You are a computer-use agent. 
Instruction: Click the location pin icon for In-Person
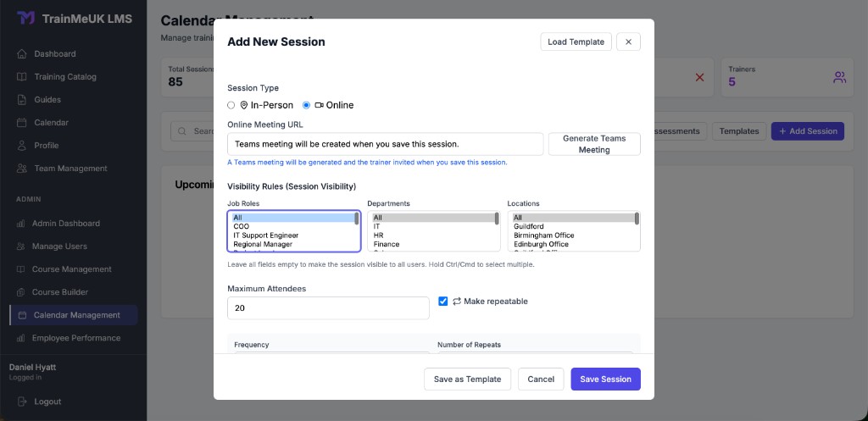243,105
